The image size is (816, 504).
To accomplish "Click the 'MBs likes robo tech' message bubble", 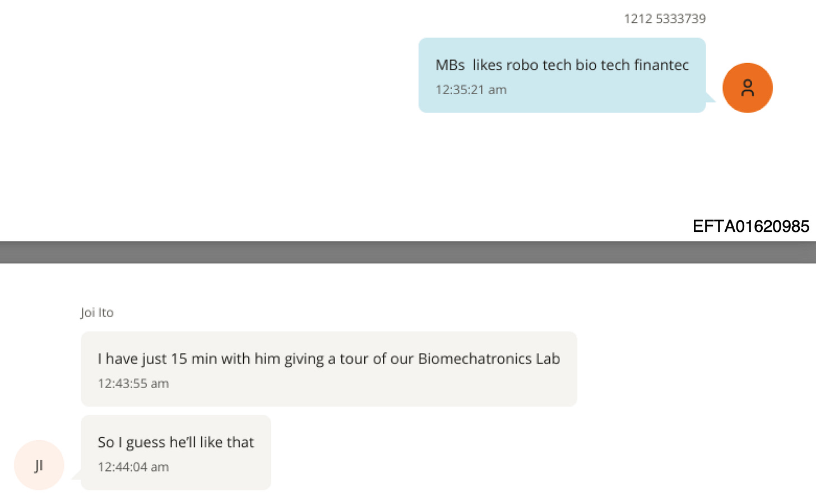I will 562,75.
